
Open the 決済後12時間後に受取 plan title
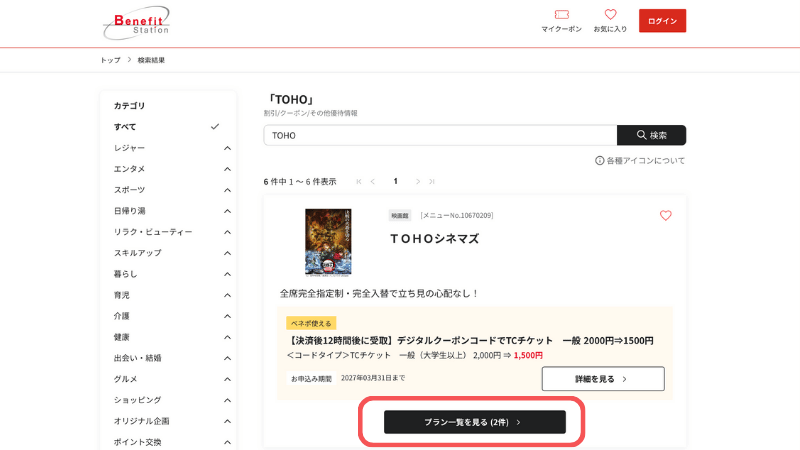470,340
